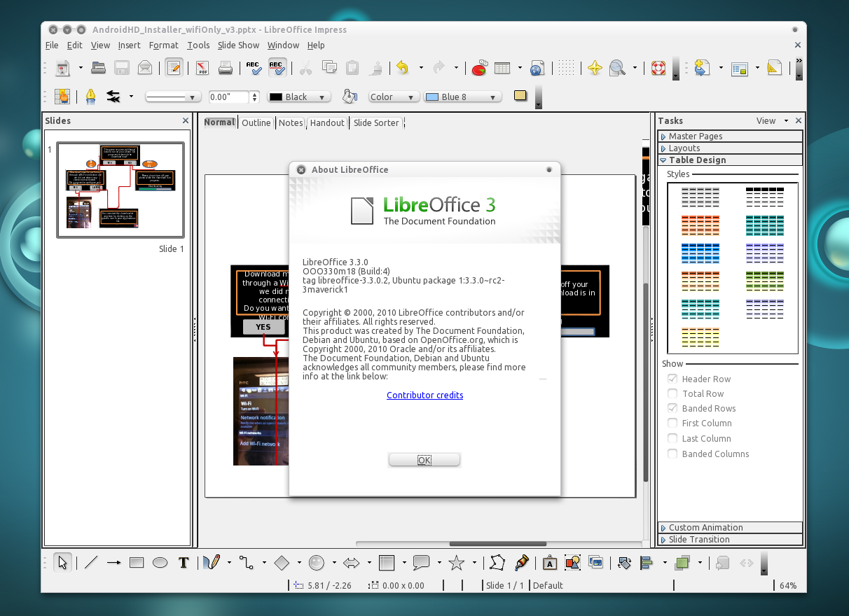Check the First Column option
The height and width of the screenshot is (616, 849).
pyautogui.click(x=672, y=423)
